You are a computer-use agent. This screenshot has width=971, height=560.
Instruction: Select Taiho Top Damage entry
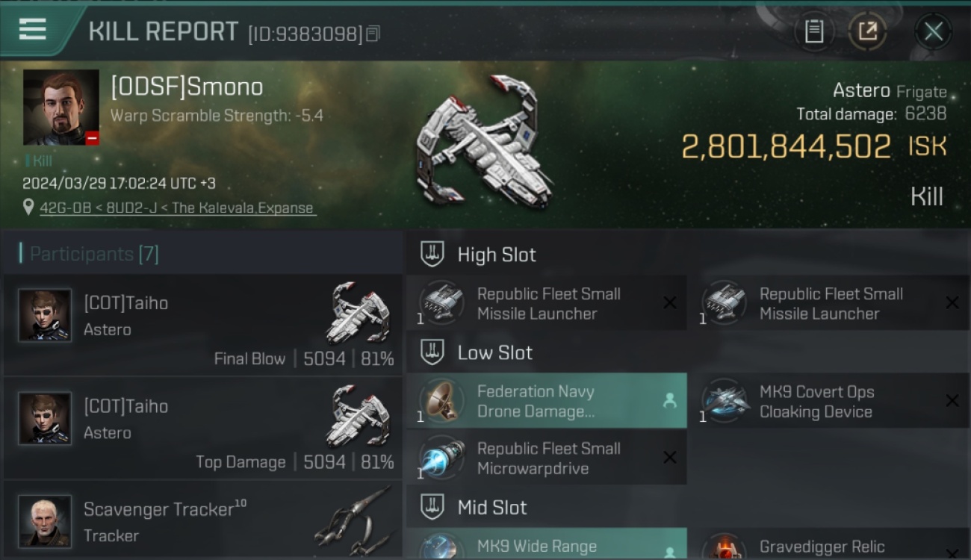(202, 428)
